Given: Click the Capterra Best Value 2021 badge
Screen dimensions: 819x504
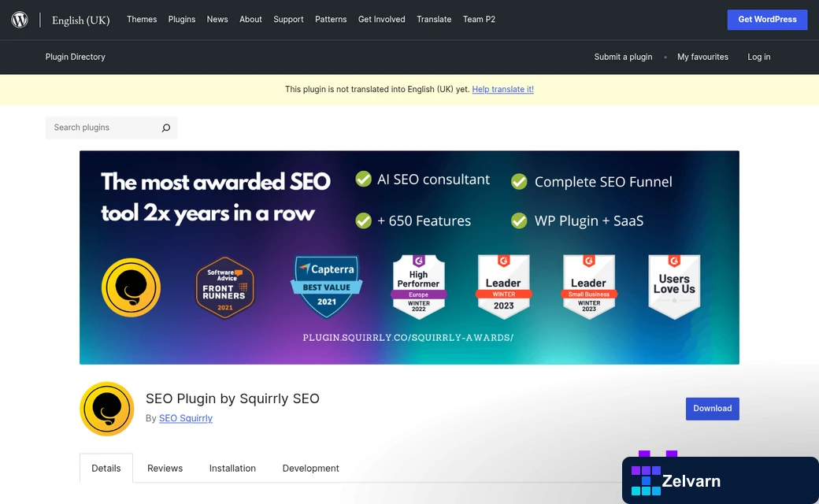Looking at the screenshot, I should pos(327,287).
